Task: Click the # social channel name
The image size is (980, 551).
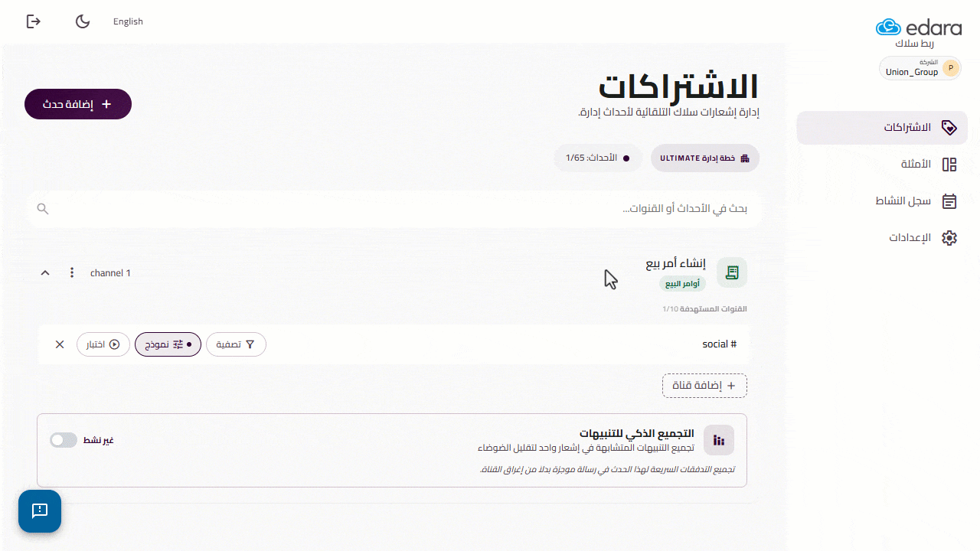Action: click(720, 344)
